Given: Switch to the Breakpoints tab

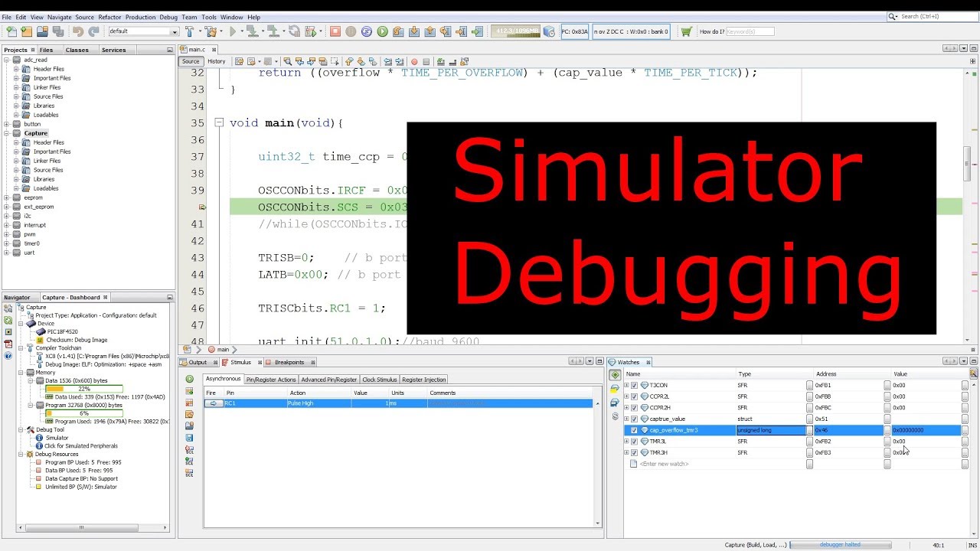Looking at the screenshot, I should [x=289, y=362].
